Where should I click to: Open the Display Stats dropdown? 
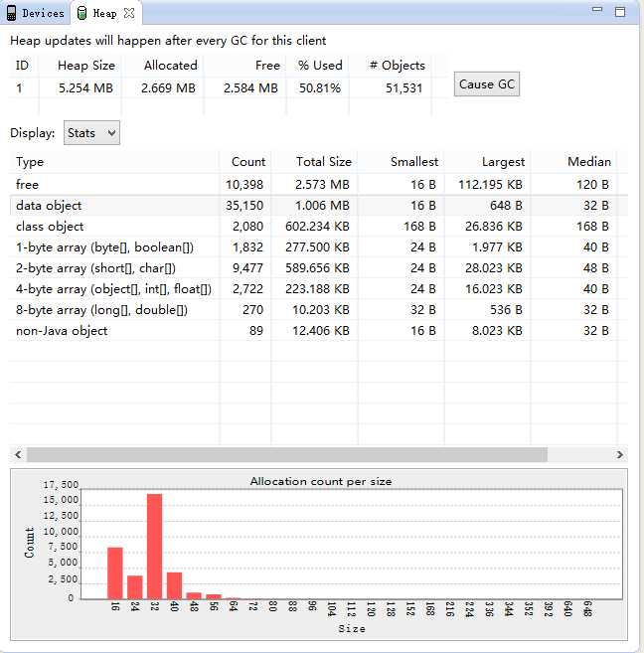[91, 133]
